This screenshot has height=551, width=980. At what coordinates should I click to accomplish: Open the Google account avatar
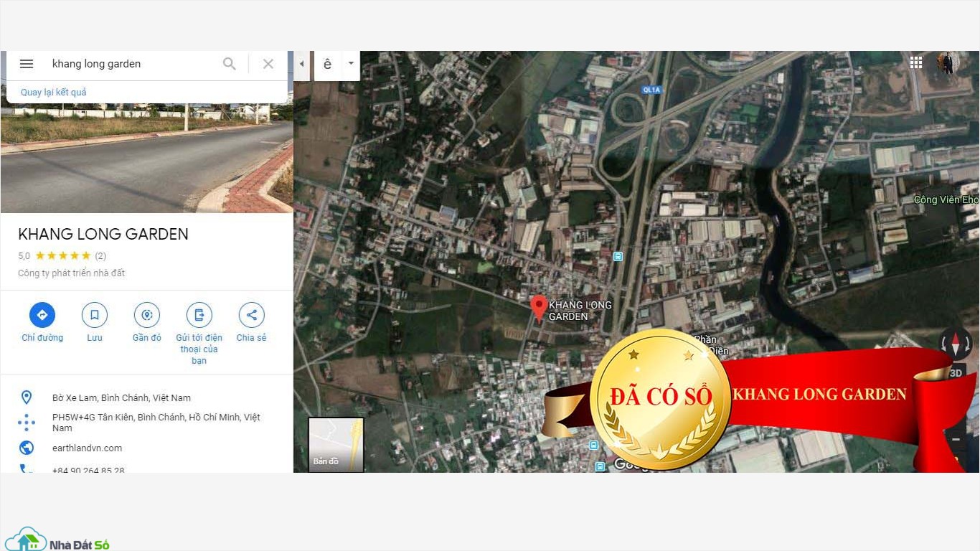coord(948,63)
